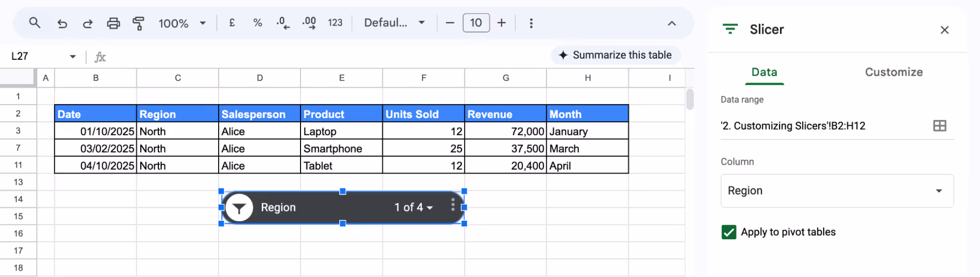Click the cell containing April
The image size is (980, 277).
588,165
